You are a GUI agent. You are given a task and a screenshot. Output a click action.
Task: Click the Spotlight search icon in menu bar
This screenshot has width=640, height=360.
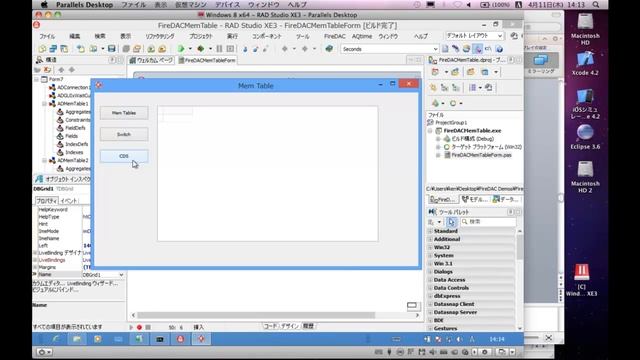(x=596, y=5)
